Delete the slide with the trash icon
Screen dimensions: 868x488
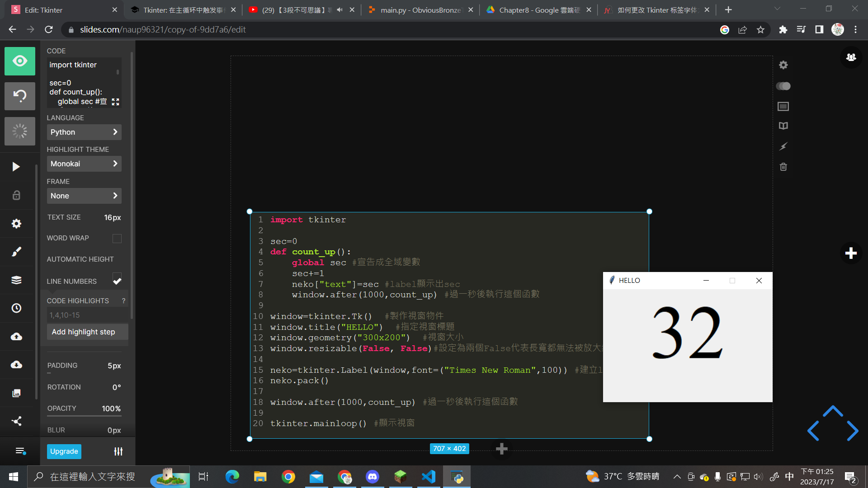(x=783, y=167)
